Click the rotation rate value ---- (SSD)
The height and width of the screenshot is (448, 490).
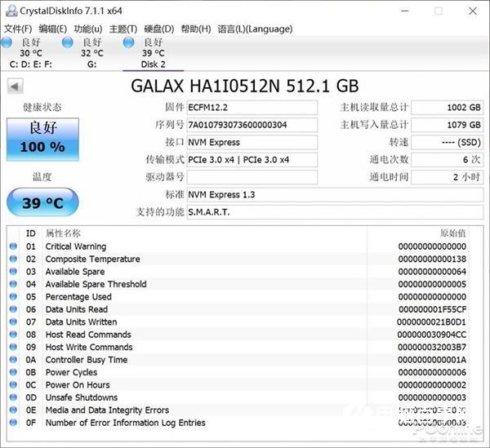(x=448, y=143)
